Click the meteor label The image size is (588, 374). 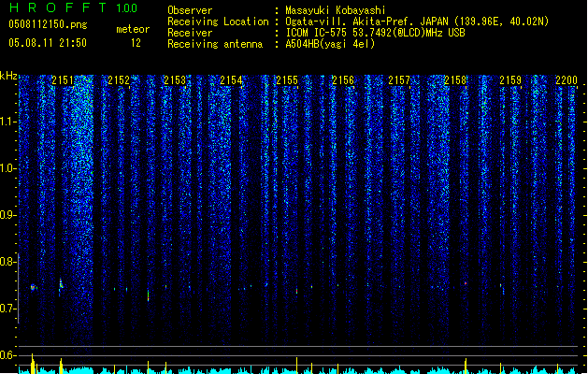click(x=133, y=29)
